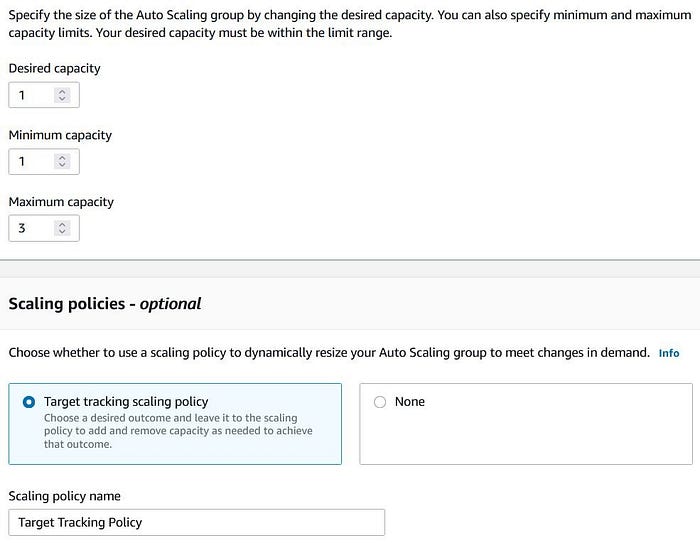Click the Scaling policy name label

click(64, 496)
